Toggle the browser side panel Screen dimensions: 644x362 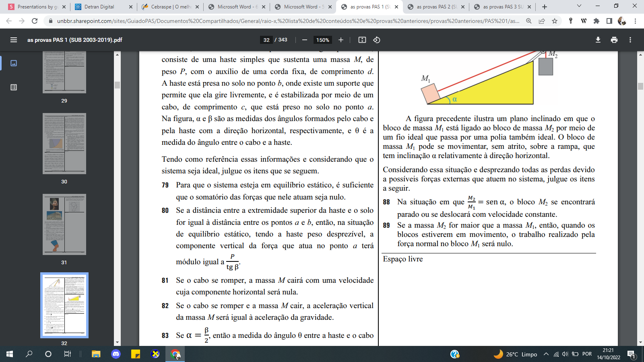pyautogui.click(x=609, y=21)
